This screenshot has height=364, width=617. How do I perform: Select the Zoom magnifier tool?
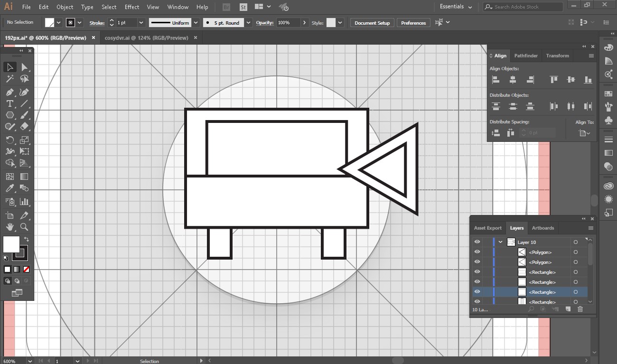(25, 227)
